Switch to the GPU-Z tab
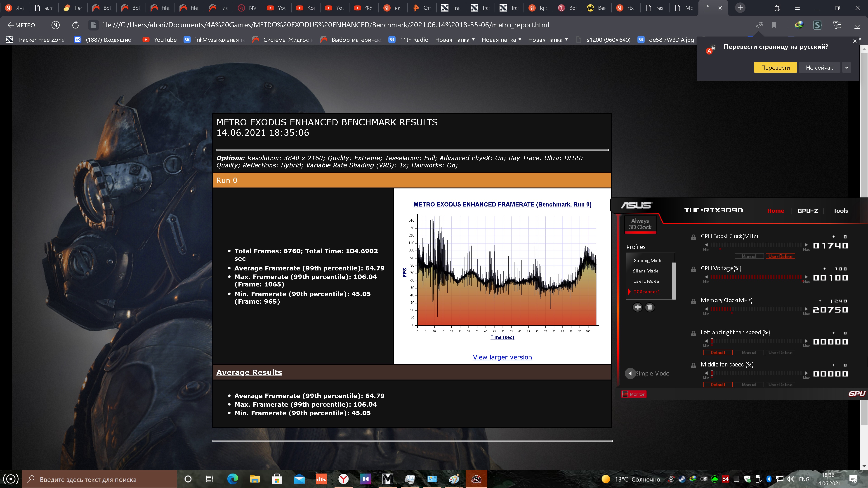Image resolution: width=868 pixels, height=488 pixels. coord(807,211)
